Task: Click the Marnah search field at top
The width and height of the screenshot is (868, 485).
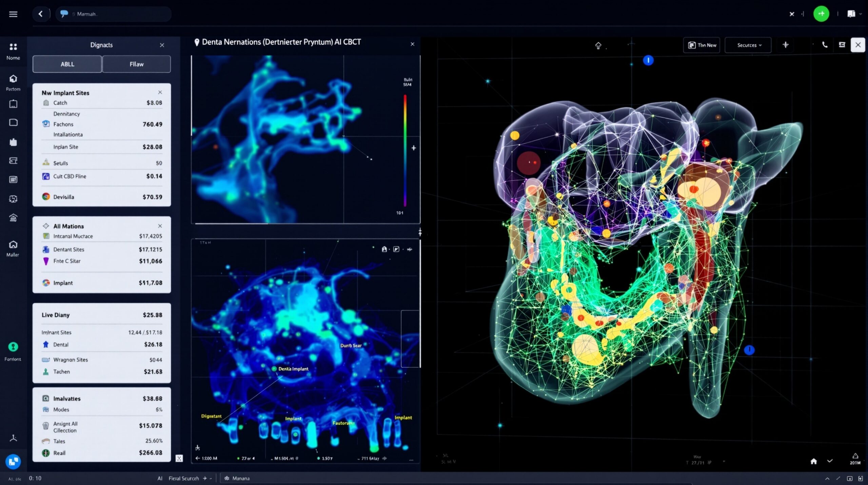Action: pyautogui.click(x=113, y=14)
